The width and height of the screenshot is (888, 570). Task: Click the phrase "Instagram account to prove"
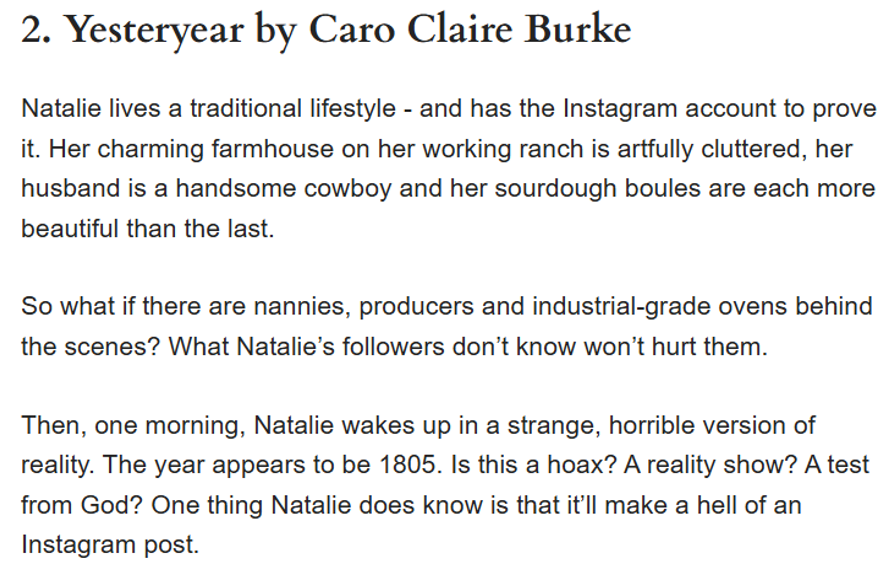click(718, 108)
